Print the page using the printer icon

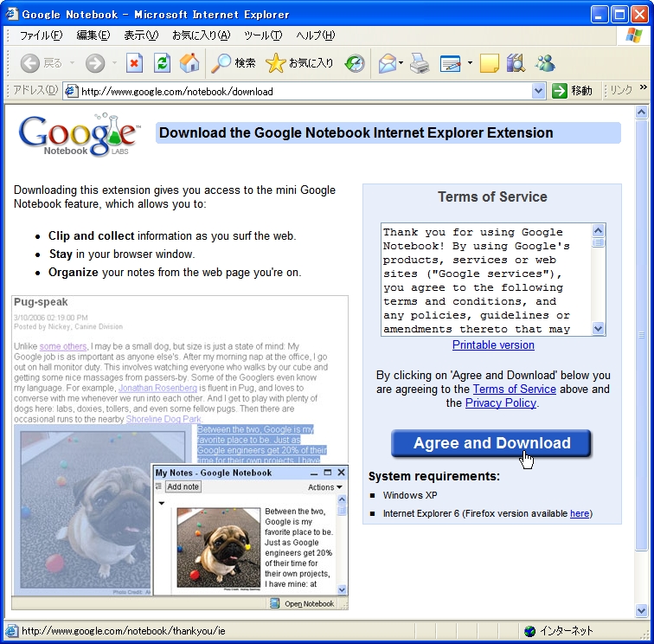(x=420, y=63)
